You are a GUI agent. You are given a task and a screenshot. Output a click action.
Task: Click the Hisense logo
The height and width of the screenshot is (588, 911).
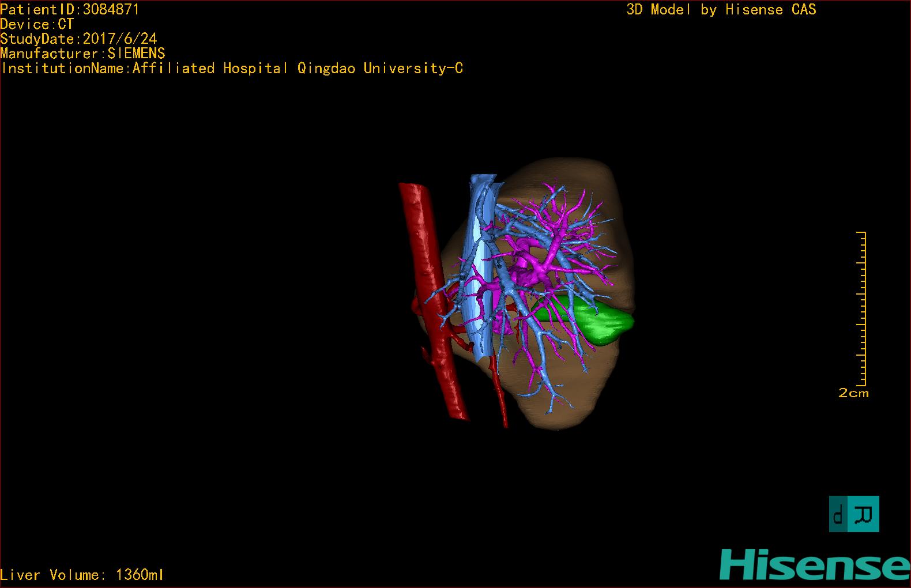pos(814,564)
